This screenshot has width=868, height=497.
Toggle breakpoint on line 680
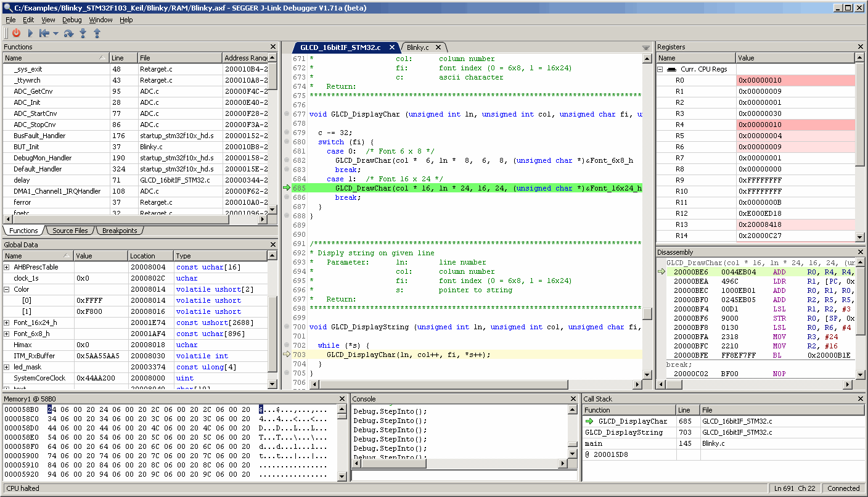point(287,142)
